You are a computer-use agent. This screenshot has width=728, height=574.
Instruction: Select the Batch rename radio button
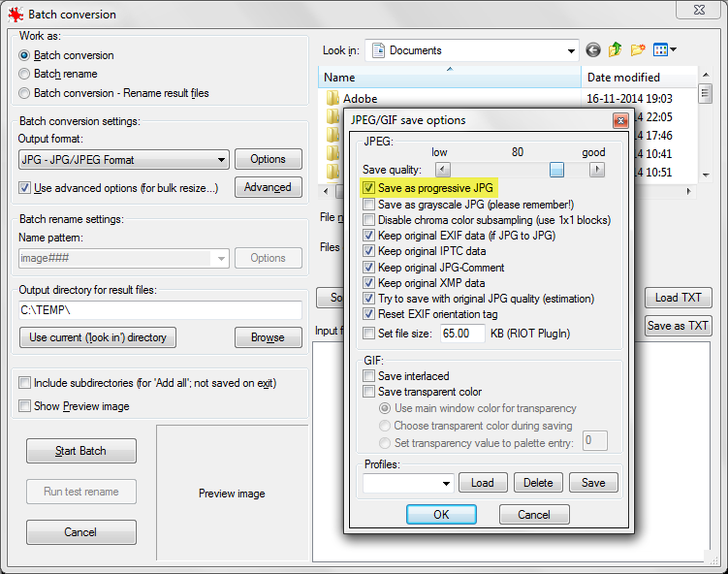[x=25, y=74]
